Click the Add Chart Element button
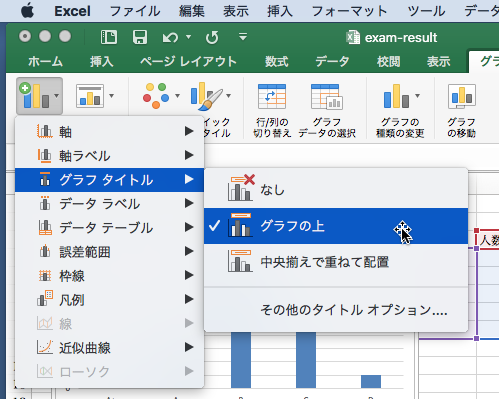The width and height of the screenshot is (499, 399). (x=39, y=96)
